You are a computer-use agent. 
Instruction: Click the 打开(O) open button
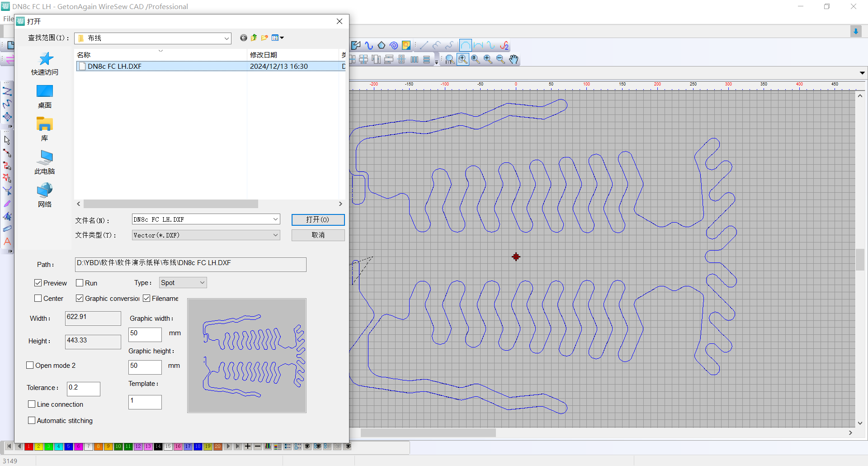tap(318, 220)
